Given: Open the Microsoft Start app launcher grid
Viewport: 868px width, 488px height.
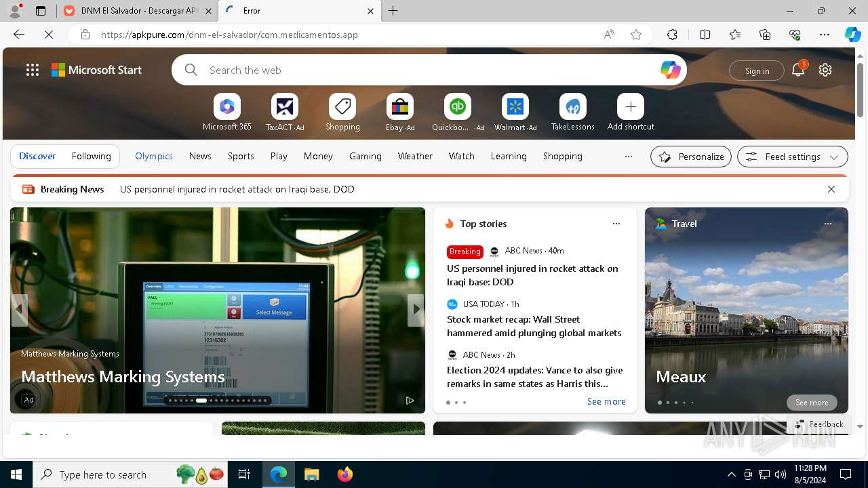Looking at the screenshot, I should pos(33,70).
